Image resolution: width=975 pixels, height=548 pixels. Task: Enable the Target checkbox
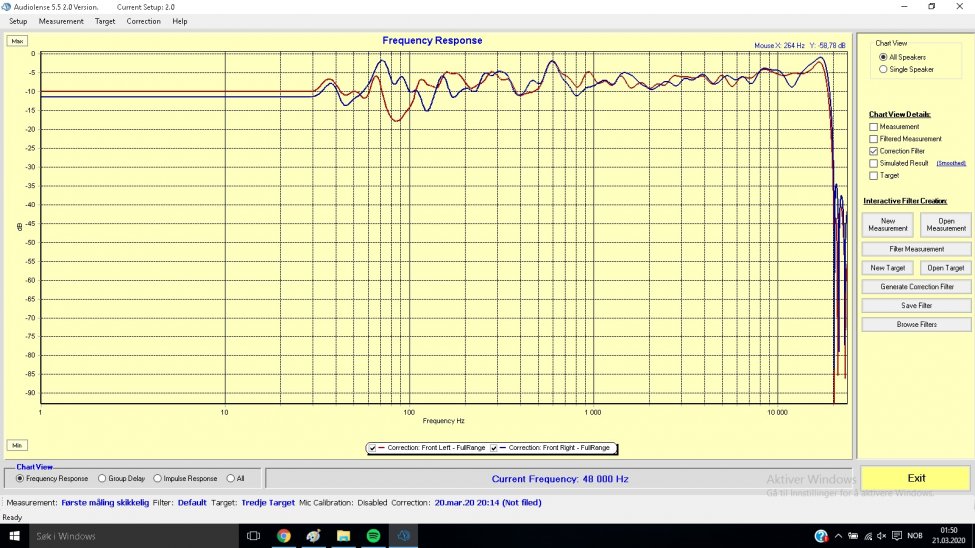pos(874,176)
